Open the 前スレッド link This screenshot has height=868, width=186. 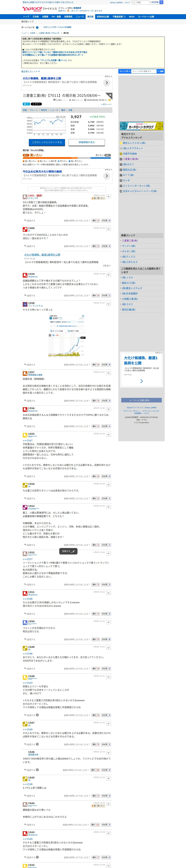click(106, 104)
